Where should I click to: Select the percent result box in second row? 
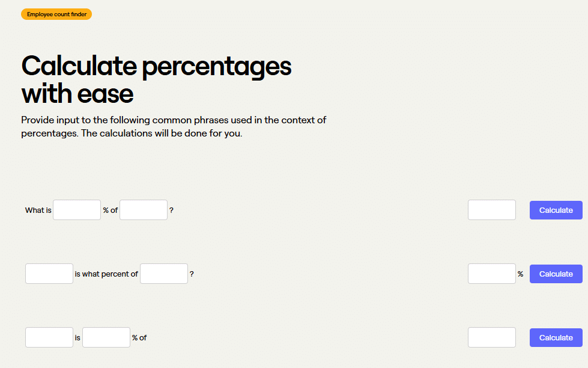pos(491,274)
